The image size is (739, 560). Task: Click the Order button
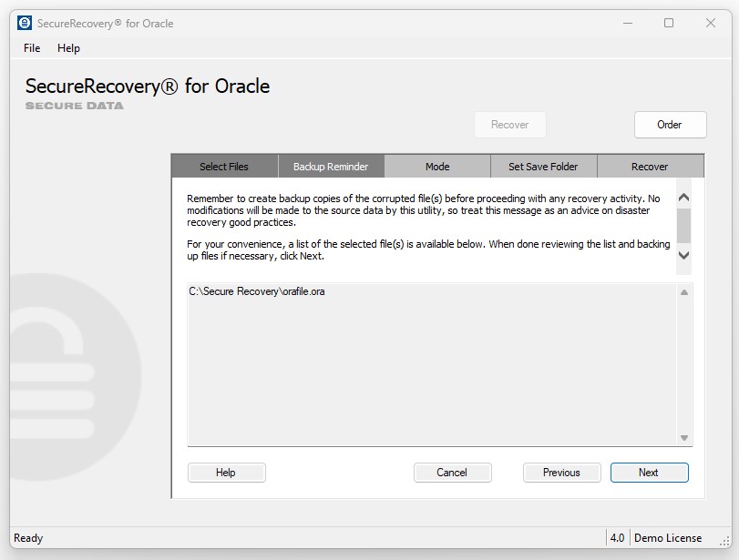click(670, 125)
